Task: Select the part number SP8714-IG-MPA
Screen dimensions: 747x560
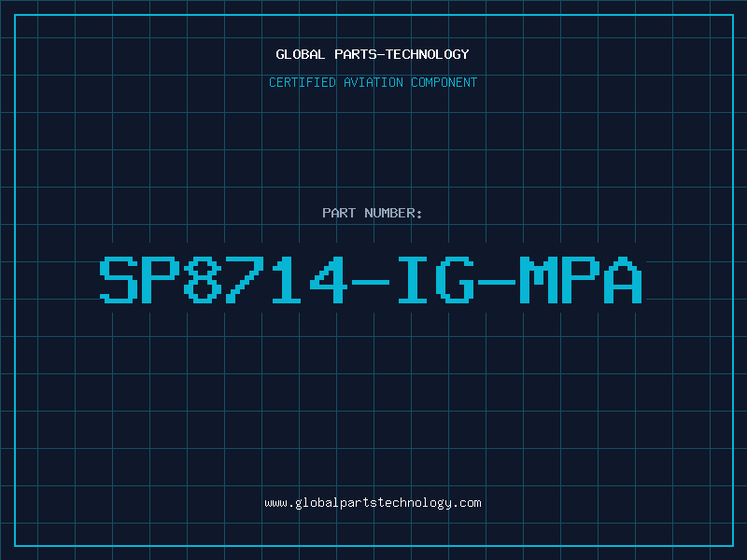Action: (371, 279)
